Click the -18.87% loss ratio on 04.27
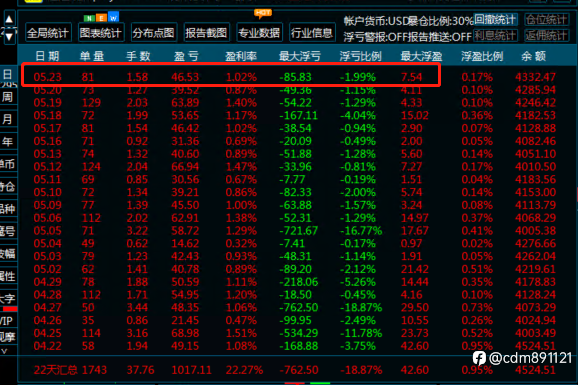 coord(361,307)
